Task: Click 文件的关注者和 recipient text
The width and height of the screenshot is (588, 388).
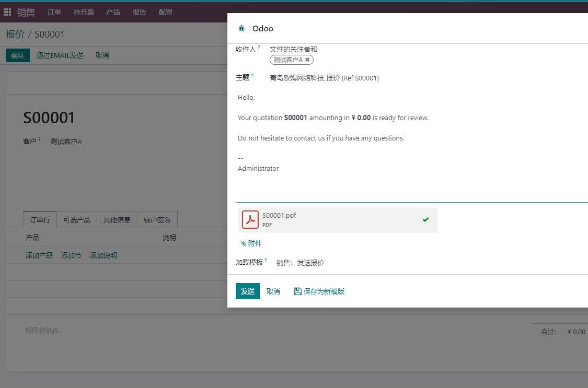Action: [x=293, y=49]
